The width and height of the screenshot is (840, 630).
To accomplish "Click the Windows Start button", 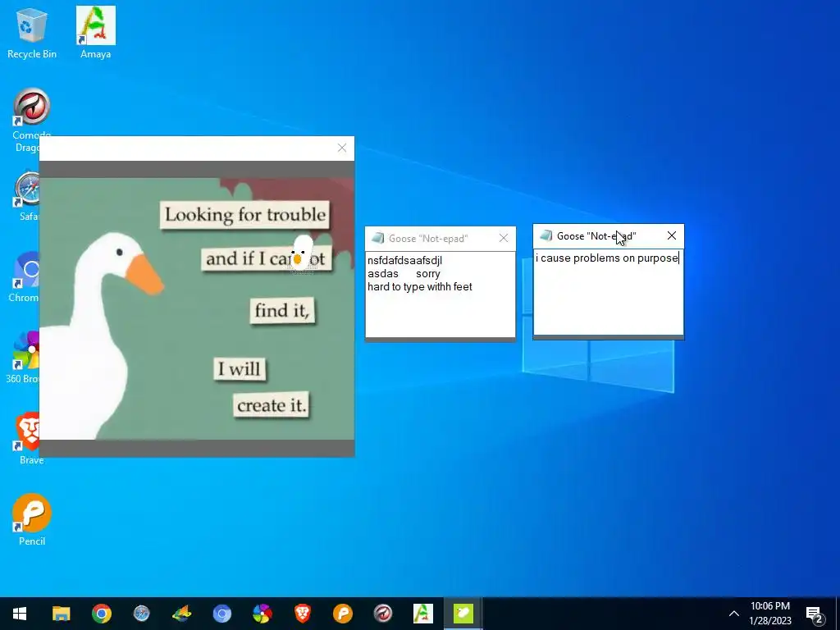I will [x=20, y=614].
